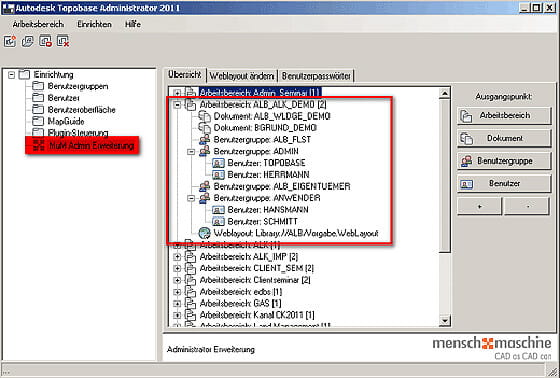Switch to the Weblayout ändern tab

click(242, 76)
